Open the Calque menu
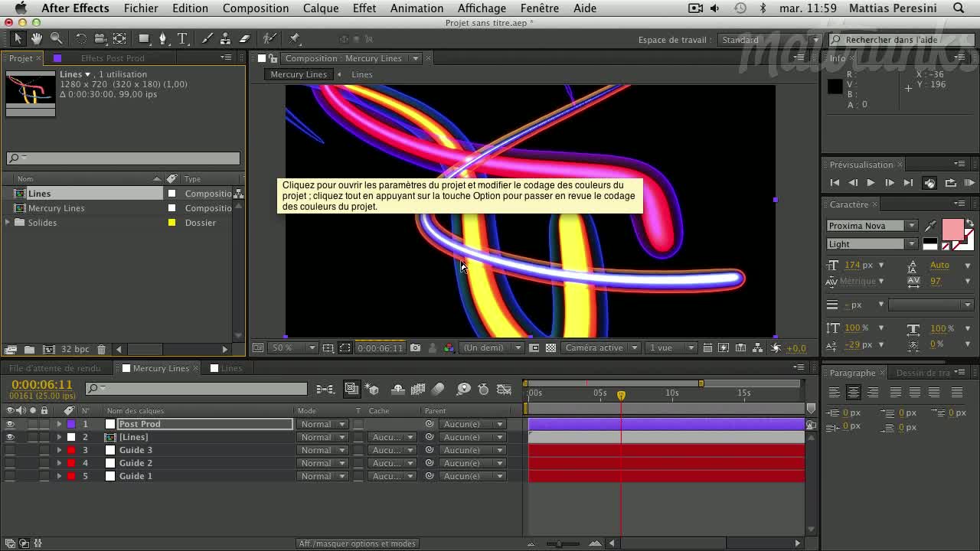This screenshot has height=551, width=980. pyautogui.click(x=321, y=8)
